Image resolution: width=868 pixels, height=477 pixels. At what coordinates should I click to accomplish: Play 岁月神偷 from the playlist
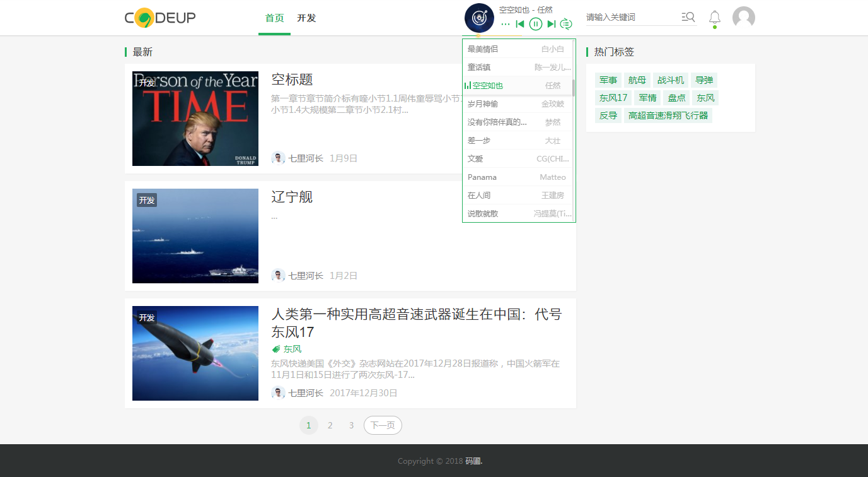coord(518,103)
